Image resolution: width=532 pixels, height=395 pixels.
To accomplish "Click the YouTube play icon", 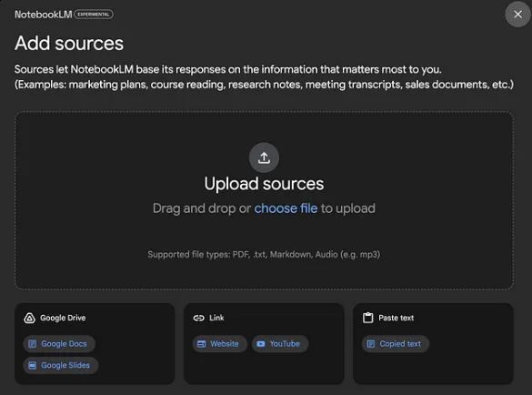I will pyautogui.click(x=261, y=344).
